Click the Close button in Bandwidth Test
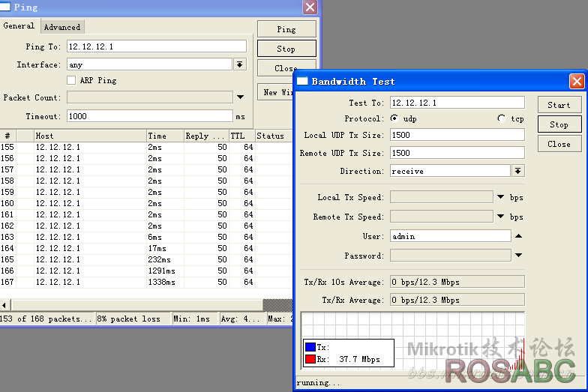Image resolution: width=588 pixels, height=392 pixels. [559, 144]
